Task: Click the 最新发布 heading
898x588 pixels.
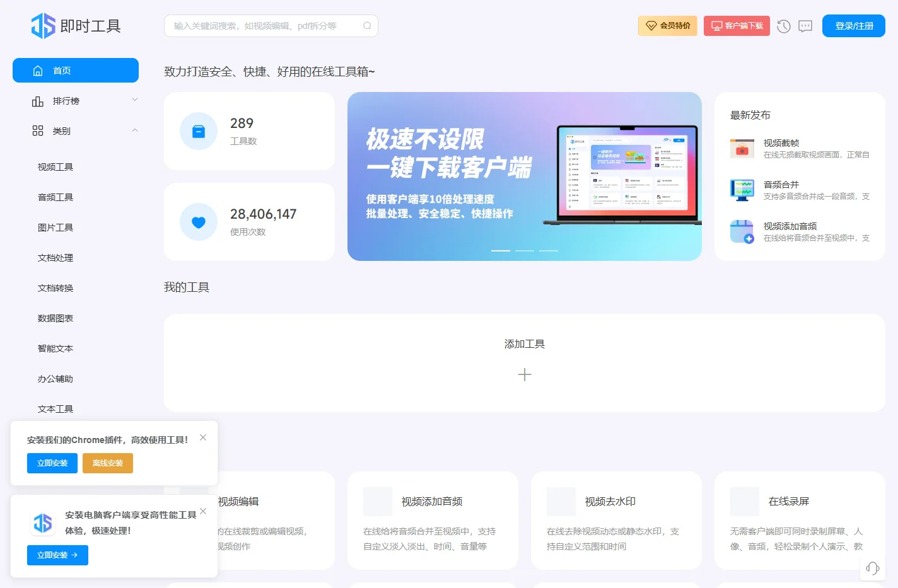Action: point(750,115)
